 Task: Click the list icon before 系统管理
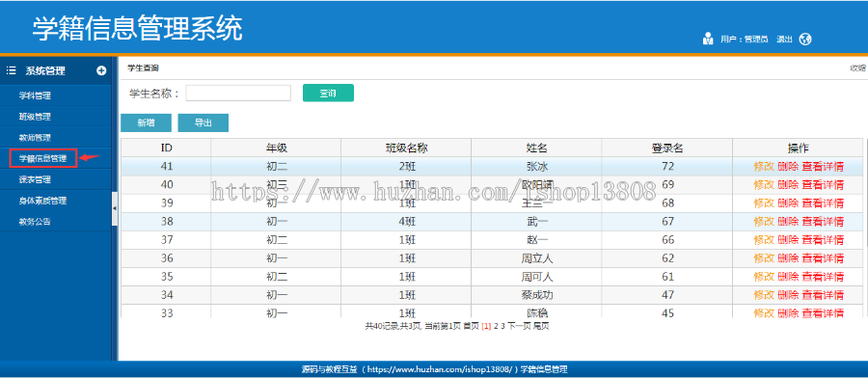11,70
